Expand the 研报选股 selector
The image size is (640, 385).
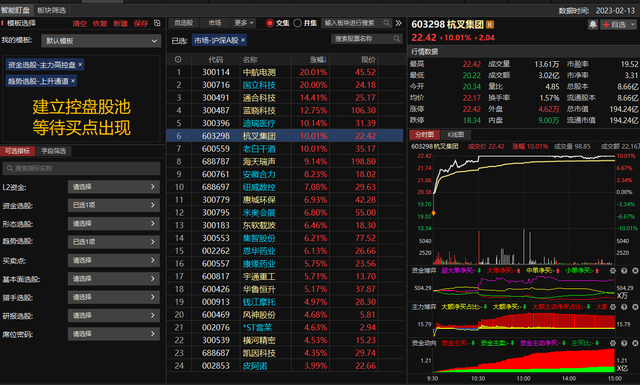113,316
